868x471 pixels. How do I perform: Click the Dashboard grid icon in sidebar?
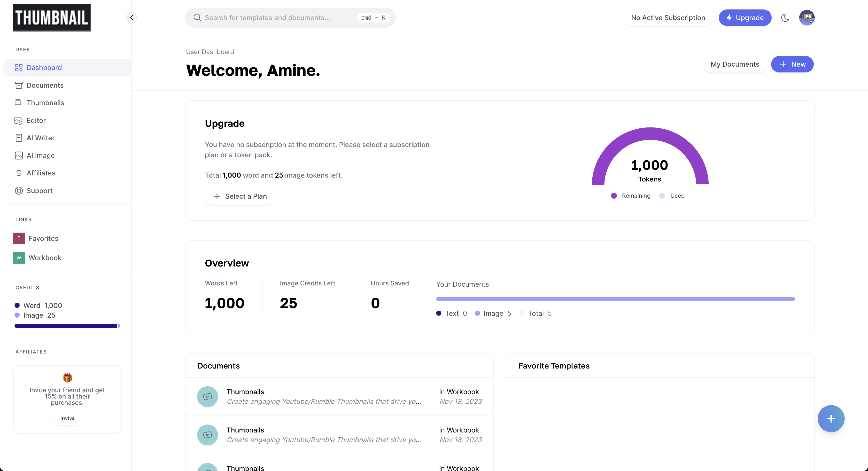pyautogui.click(x=19, y=68)
